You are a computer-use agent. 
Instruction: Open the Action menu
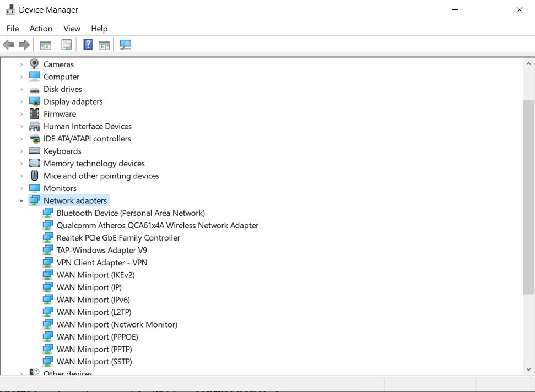[41, 29]
